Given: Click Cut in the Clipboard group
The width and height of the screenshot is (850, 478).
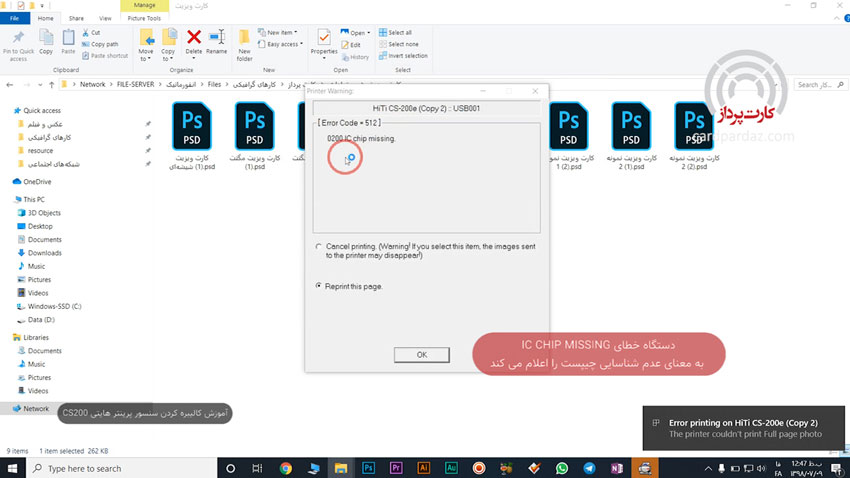Looking at the screenshot, I should pyautogui.click(x=91, y=33).
